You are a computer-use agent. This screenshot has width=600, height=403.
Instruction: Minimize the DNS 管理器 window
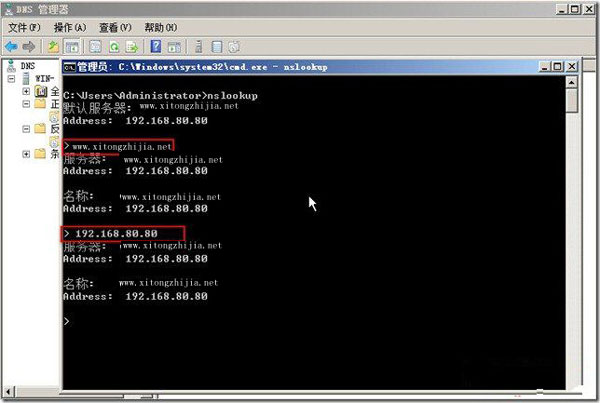click(x=561, y=9)
